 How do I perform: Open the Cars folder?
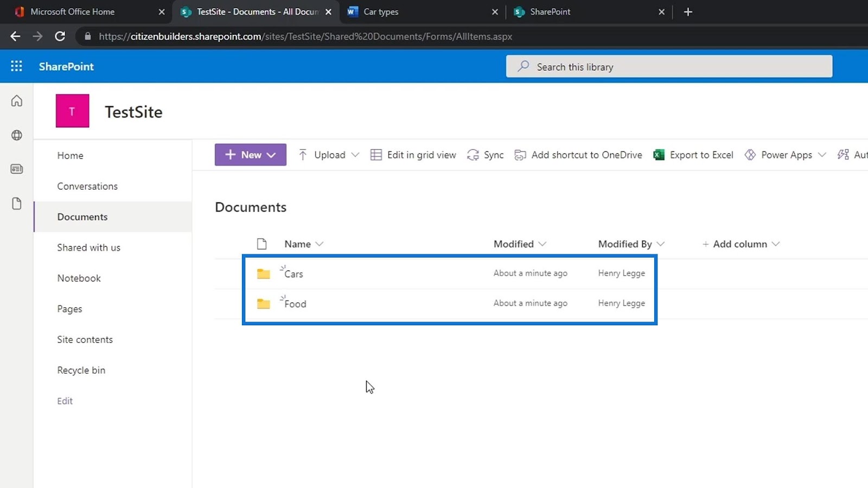pyautogui.click(x=294, y=274)
